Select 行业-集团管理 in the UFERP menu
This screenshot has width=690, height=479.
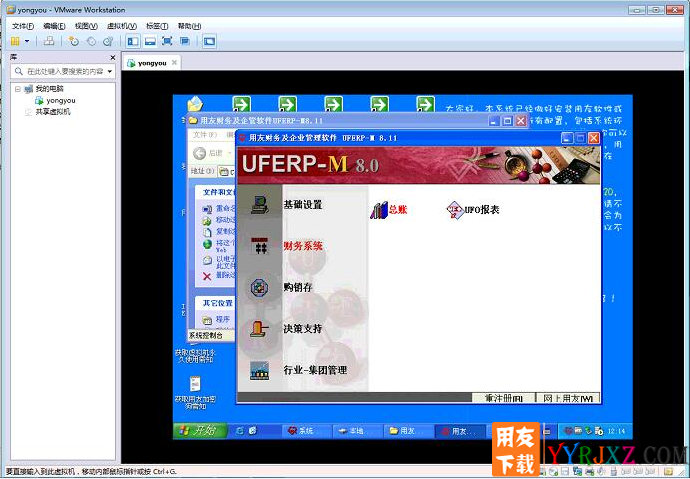pos(315,370)
